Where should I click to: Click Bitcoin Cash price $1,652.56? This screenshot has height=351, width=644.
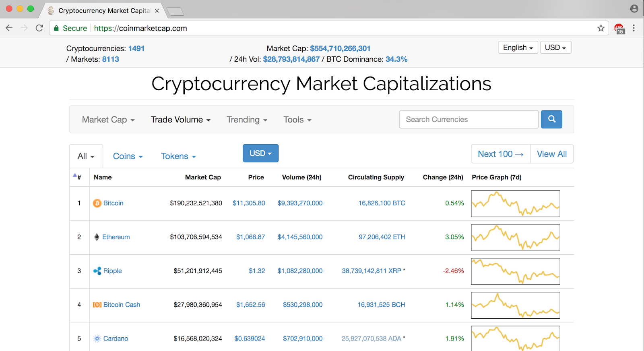click(250, 305)
